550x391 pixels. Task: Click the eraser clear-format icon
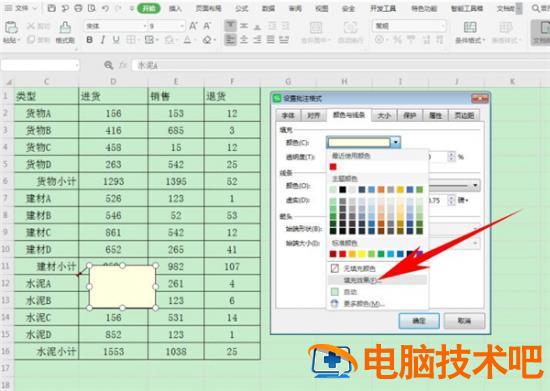coord(207,40)
